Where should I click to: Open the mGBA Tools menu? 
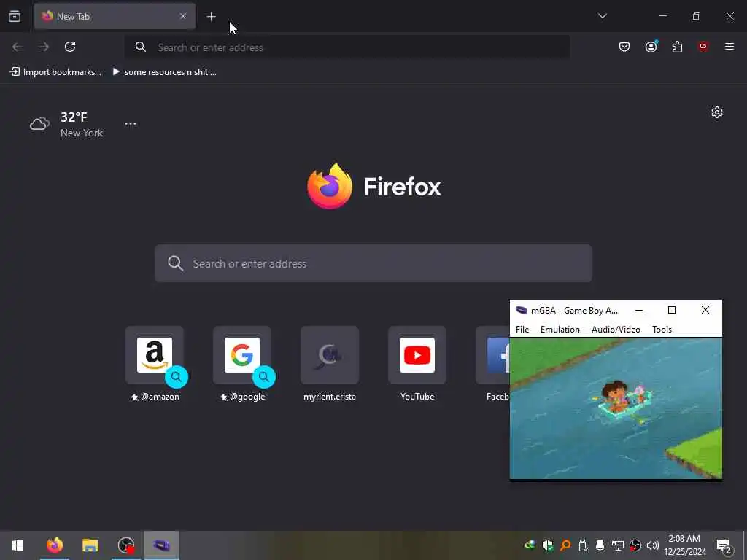pyautogui.click(x=662, y=330)
